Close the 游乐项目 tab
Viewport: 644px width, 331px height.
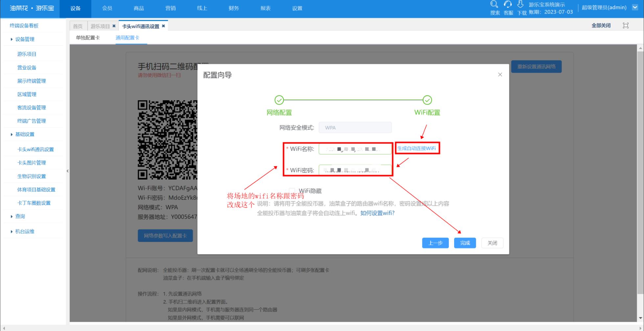coord(114,26)
